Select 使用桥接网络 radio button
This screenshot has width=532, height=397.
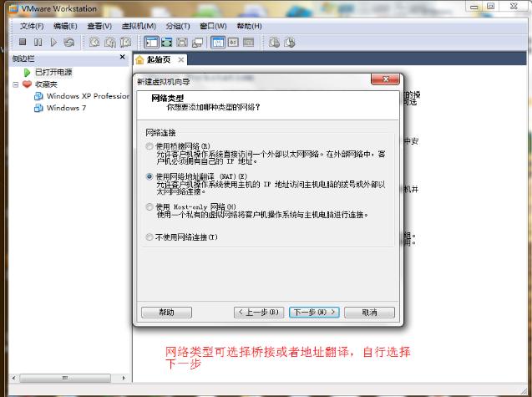tap(149, 146)
